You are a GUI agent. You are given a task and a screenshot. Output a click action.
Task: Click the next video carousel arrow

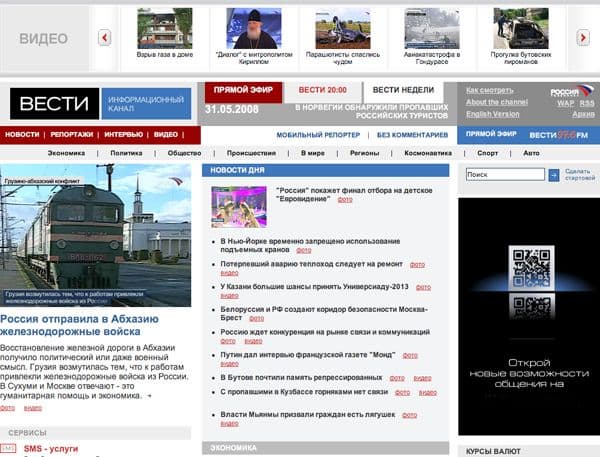583,38
